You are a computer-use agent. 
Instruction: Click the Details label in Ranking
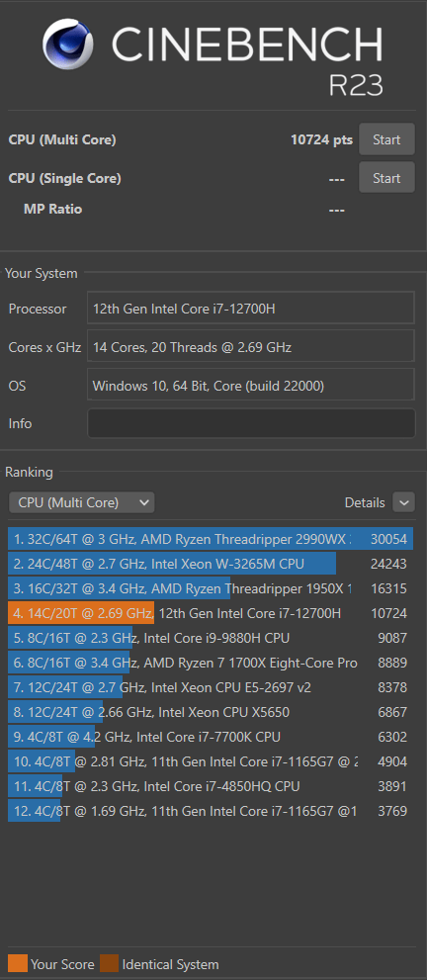click(x=365, y=502)
